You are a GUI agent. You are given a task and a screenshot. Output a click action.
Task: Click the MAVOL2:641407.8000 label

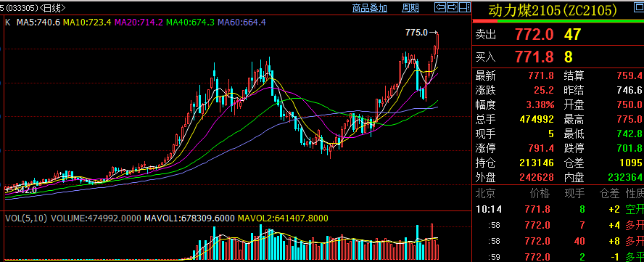point(283,218)
